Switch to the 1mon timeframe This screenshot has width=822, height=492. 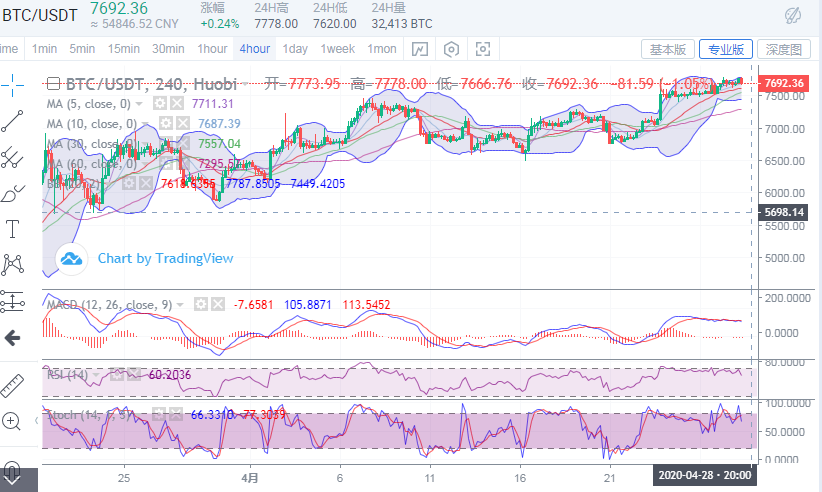(382, 49)
